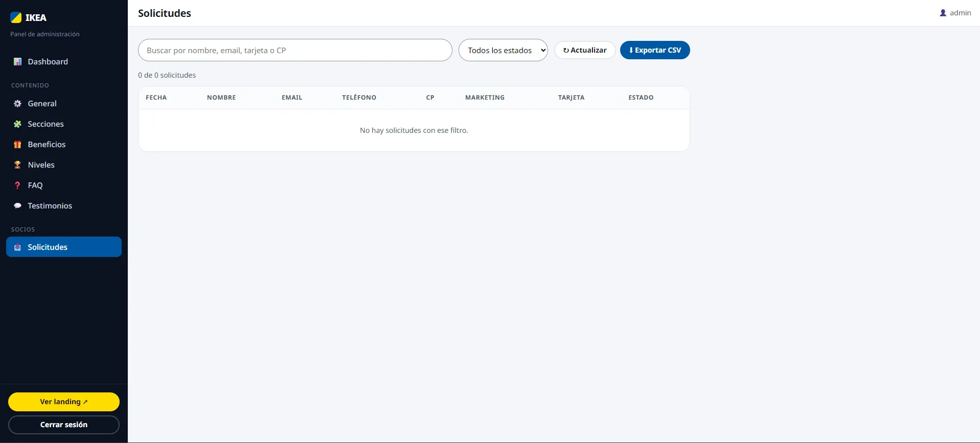Go to General settings section

point(64,104)
